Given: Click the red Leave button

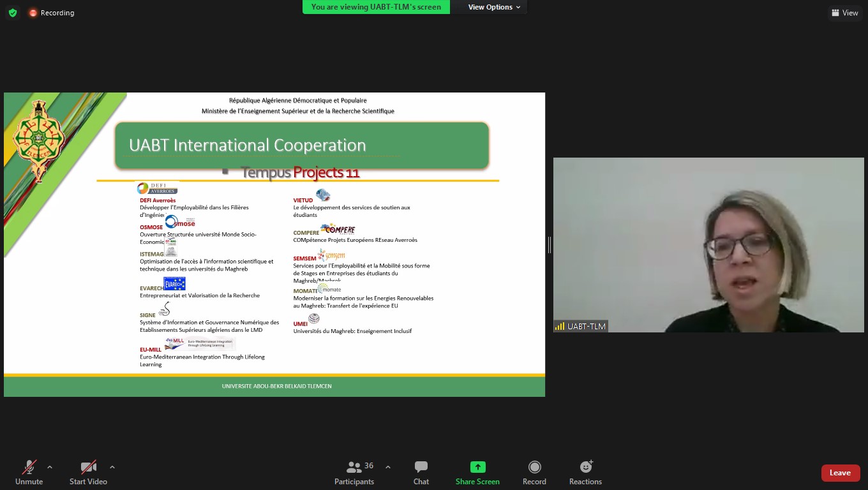Looking at the screenshot, I should [x=840, y=473].
